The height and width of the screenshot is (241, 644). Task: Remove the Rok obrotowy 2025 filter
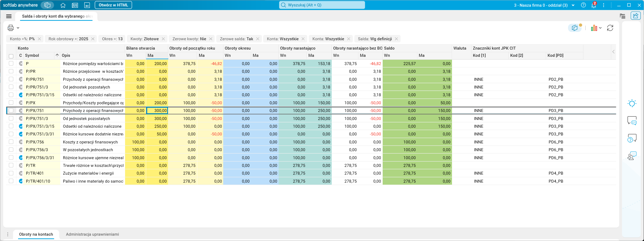coord(93,39)
